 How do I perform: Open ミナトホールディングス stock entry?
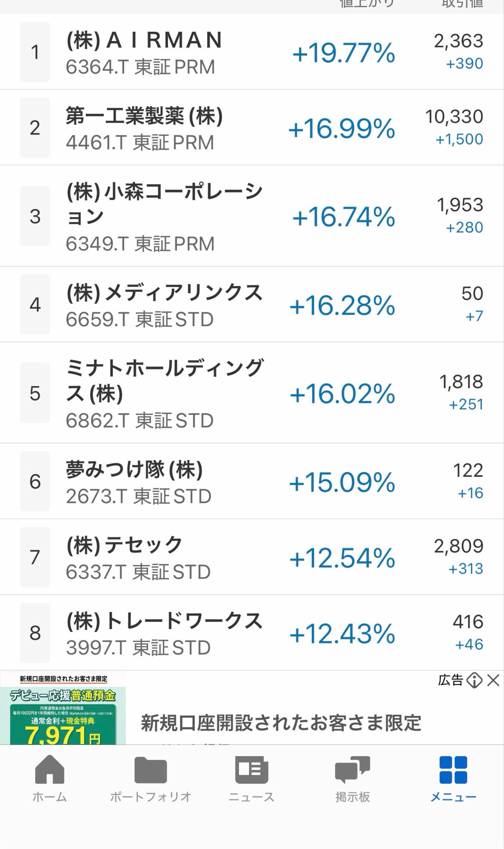point(252,393)
